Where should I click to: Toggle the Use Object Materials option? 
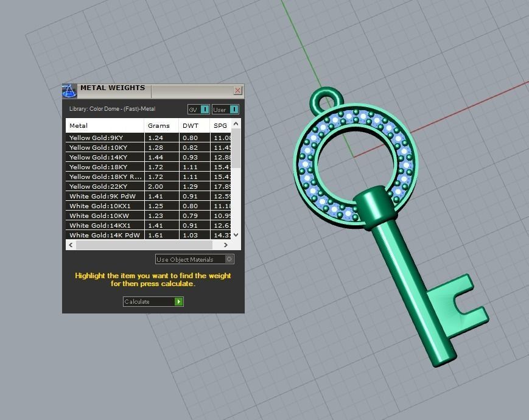(x=195, y=259)
